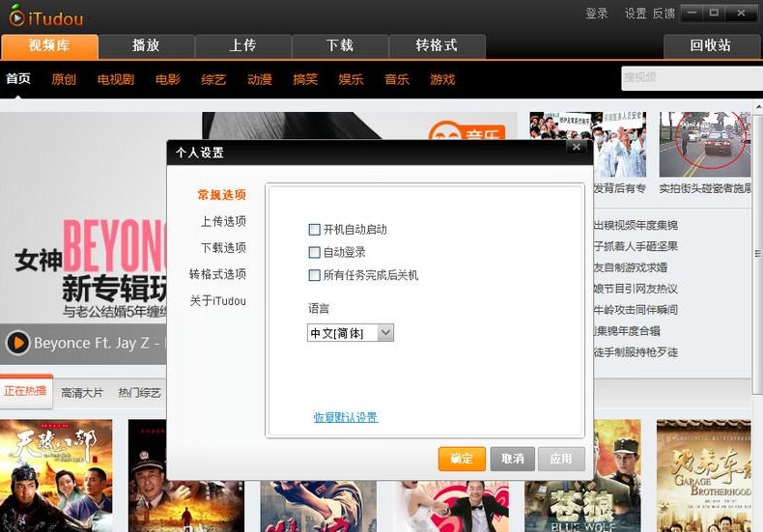Maximize the iTudou window
This screenshot has height=532, width=763.
715,14
